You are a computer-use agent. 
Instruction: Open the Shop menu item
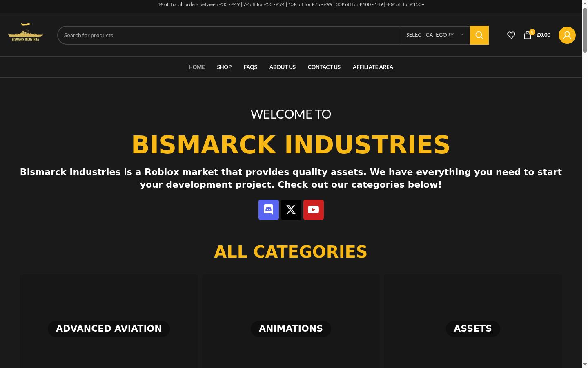tap(224, 67)
